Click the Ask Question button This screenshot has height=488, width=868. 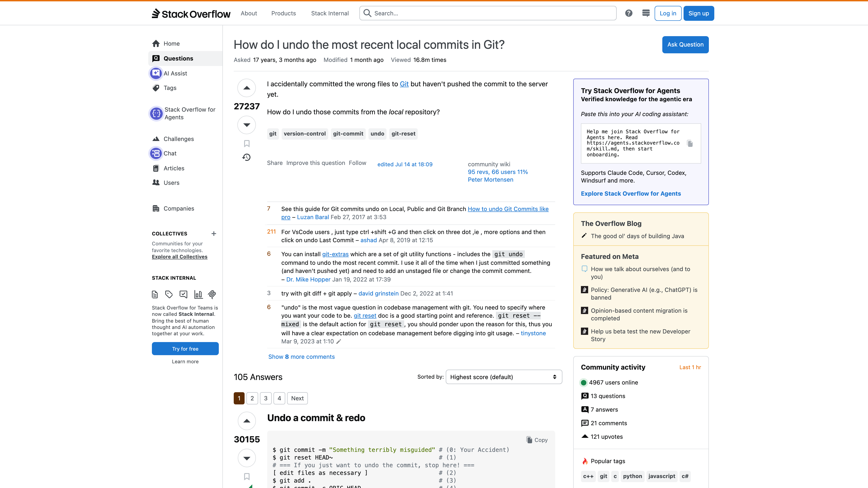[685, 45]
